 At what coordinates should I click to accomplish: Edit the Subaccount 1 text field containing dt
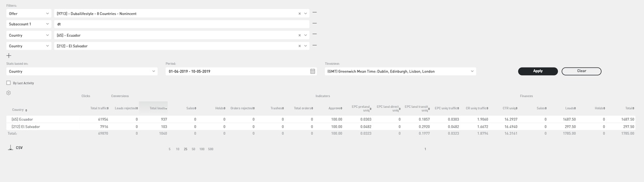point(181,24)
